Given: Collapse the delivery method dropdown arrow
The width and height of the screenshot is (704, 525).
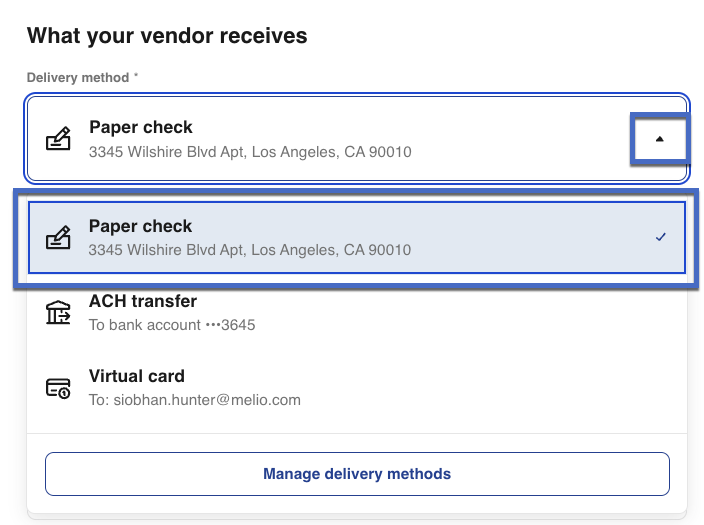Looking at the screenshot, I should coord(659,139).
